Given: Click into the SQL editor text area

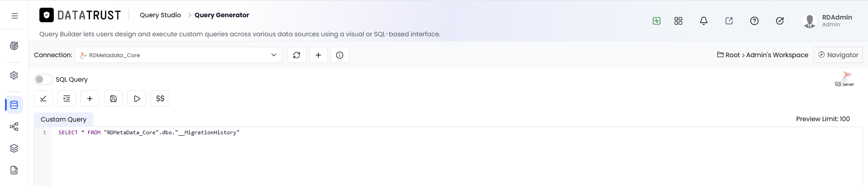Looking at the screenshot, I should pos(456,157).
